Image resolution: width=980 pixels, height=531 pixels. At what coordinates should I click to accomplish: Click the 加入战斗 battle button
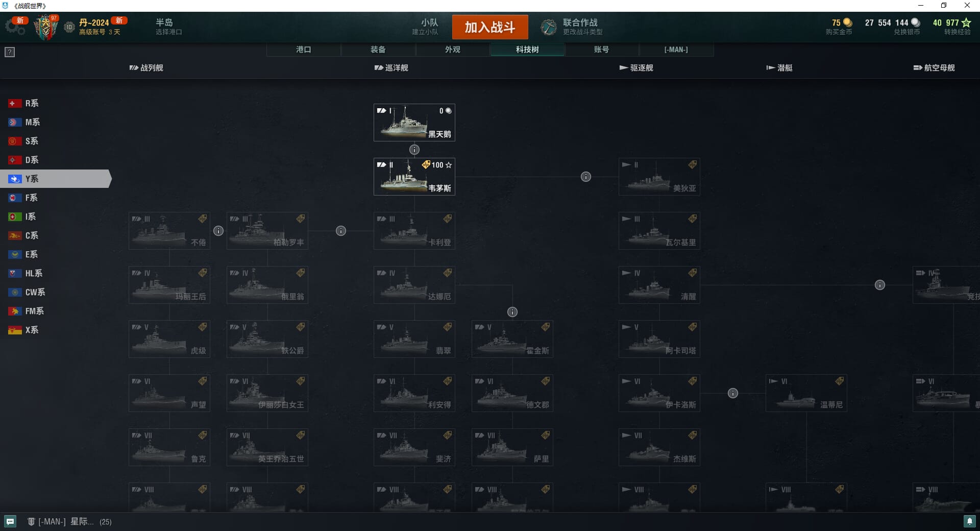pyautogui.click(x=490, y=27)
